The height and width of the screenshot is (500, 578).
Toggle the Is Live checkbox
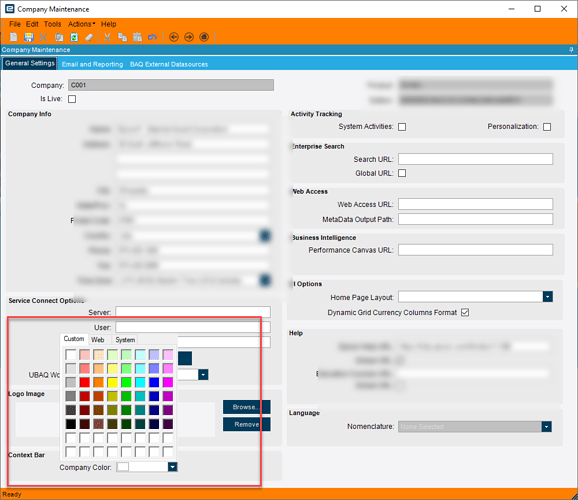pos(72,99)
